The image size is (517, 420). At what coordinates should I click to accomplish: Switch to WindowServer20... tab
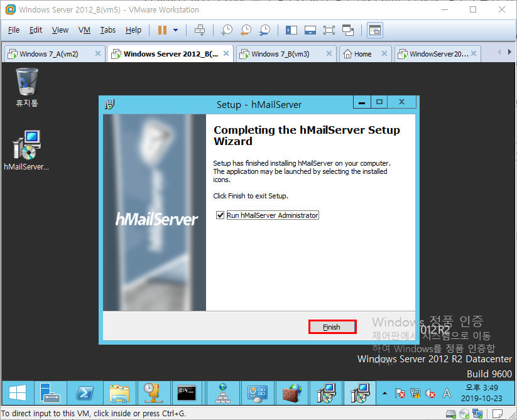pos(439,54)
